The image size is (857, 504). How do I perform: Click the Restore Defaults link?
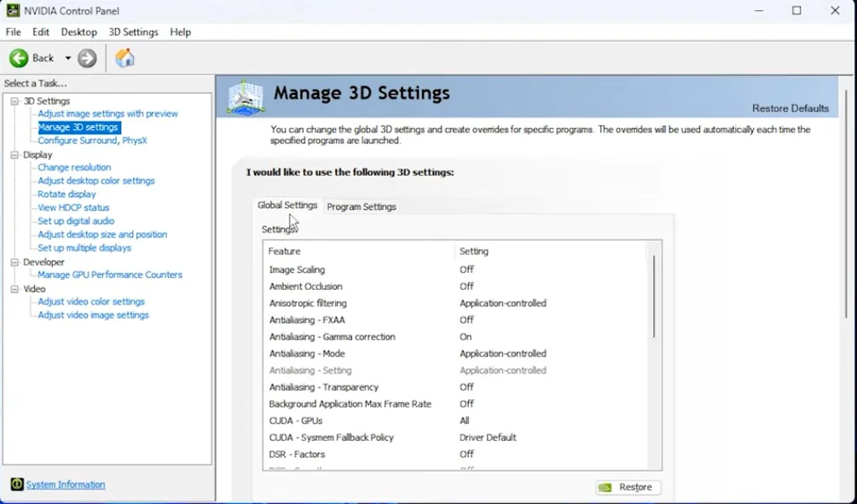coord(790,108)
